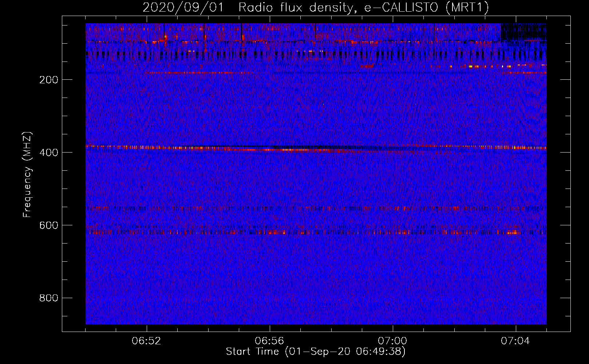Click the 600 frequency tick label
The image size is (589, 364).
click(x=49, y=225)
